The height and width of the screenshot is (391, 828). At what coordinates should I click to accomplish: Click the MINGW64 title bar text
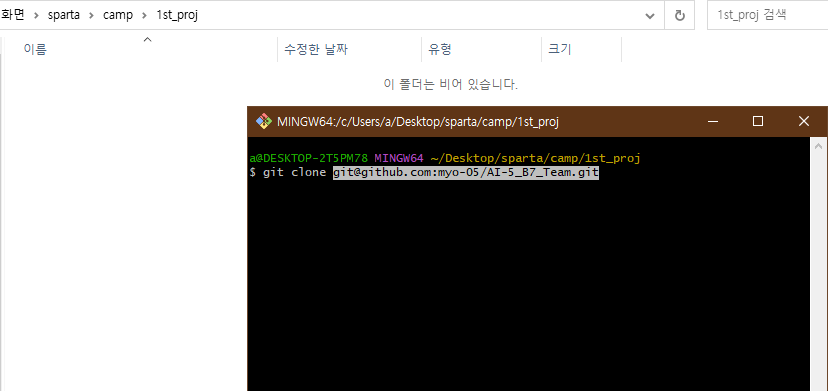click(418, 122)
